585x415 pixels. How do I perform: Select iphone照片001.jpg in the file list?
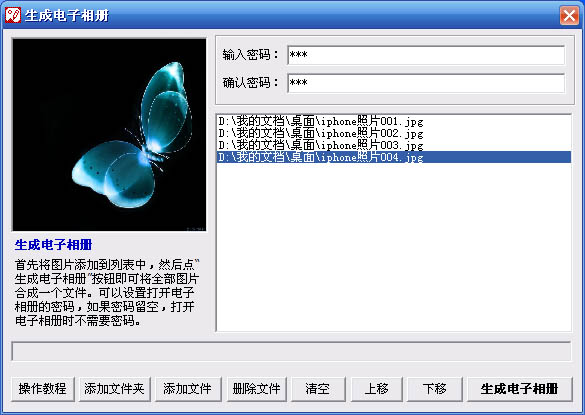pos(394,121)
